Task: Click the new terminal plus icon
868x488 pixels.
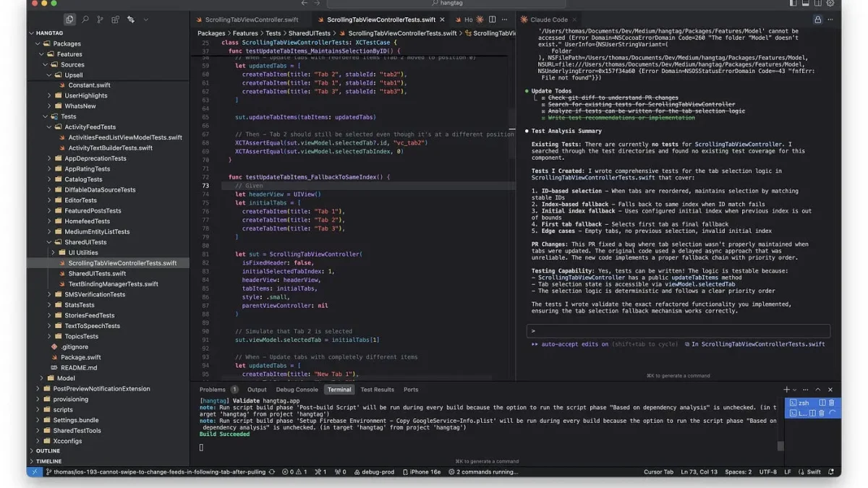Action: [786, 390]
